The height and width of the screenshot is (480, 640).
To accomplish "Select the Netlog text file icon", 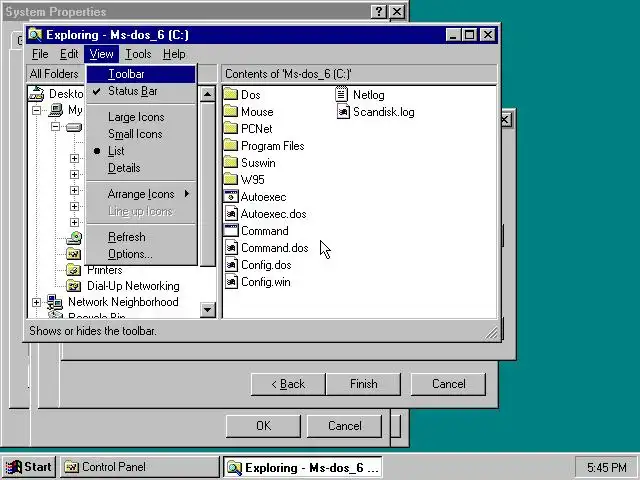I will [342, 95].
